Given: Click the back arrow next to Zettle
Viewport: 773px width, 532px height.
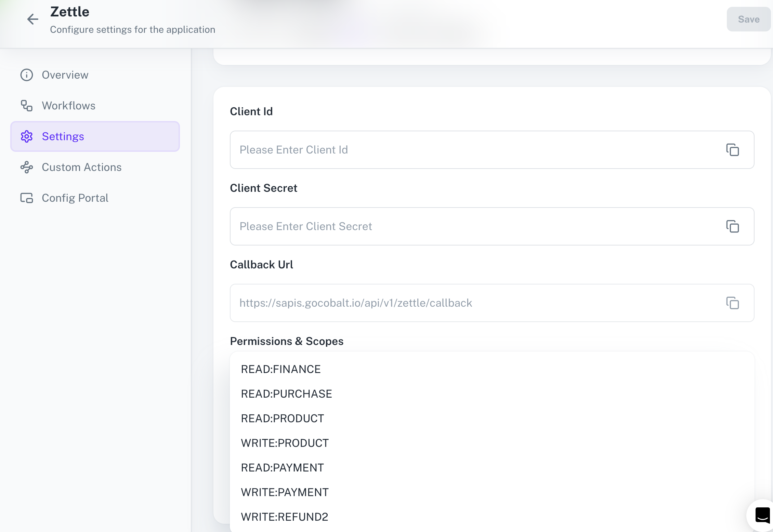Looking at the screenshot, I should tap(32, 19).
